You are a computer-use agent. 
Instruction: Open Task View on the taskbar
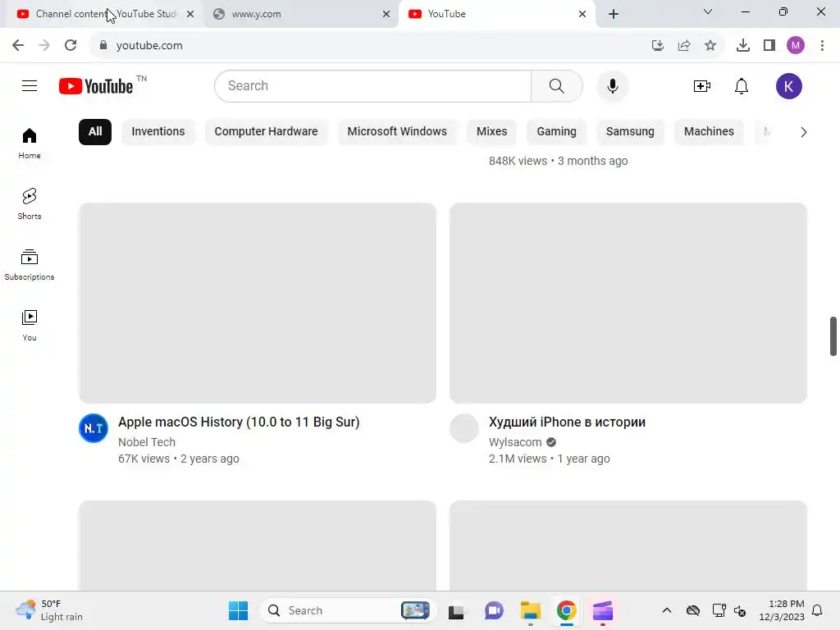456,610
